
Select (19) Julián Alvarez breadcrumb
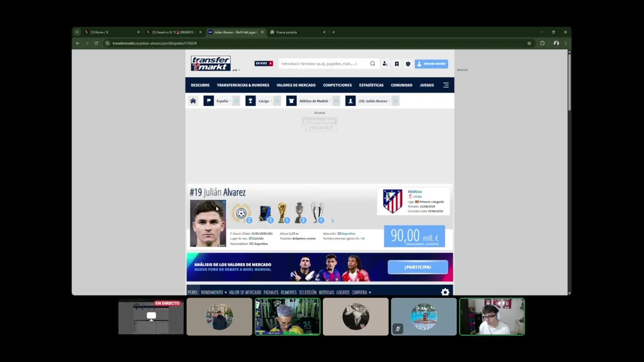click(373, 101)
